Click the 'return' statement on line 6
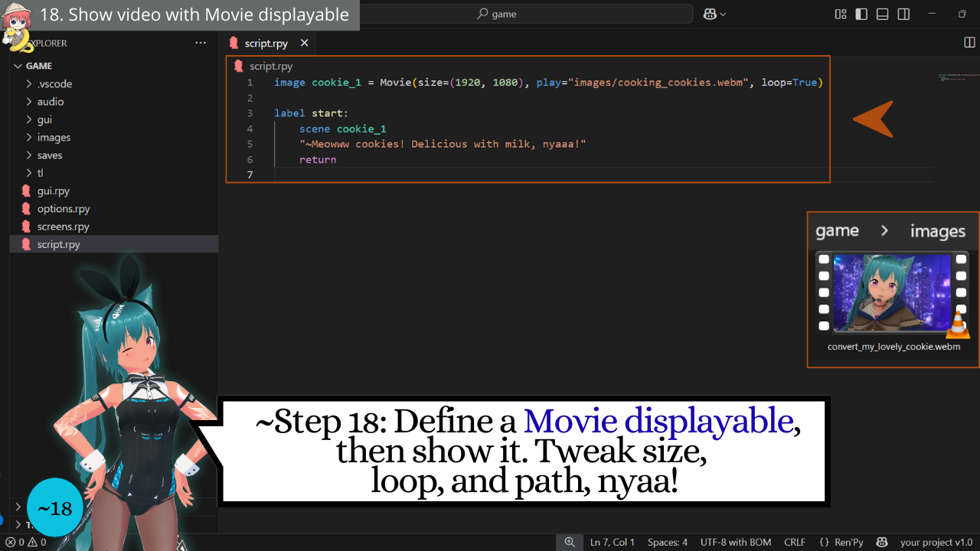The width and height of the screenshot is (980, 551). click(x=318, y=159)
